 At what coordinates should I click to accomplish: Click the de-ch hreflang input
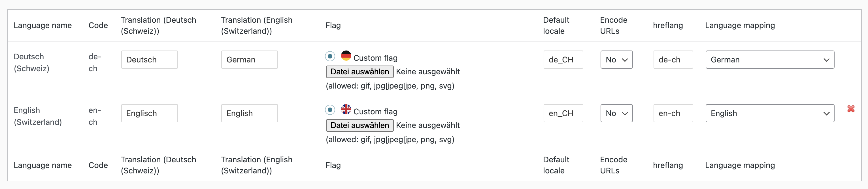pos(673,60)
